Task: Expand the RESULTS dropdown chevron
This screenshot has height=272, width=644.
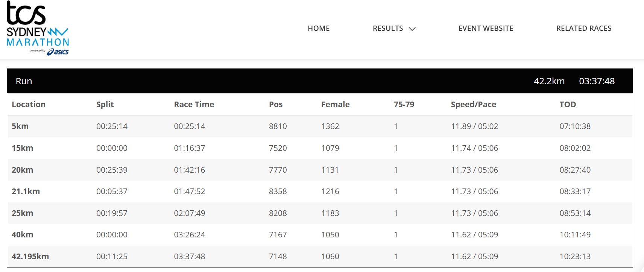Action: (x=412, y=29)
